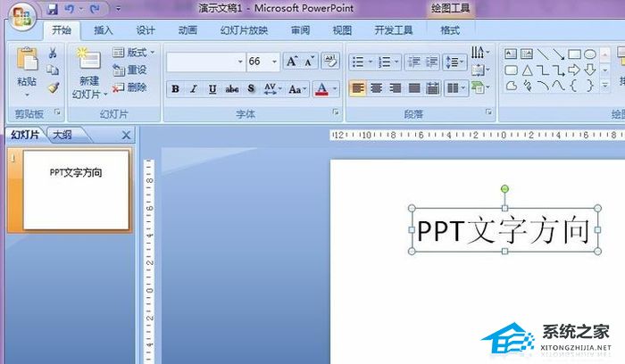Copy selection with copy icon

pos(53,70)
